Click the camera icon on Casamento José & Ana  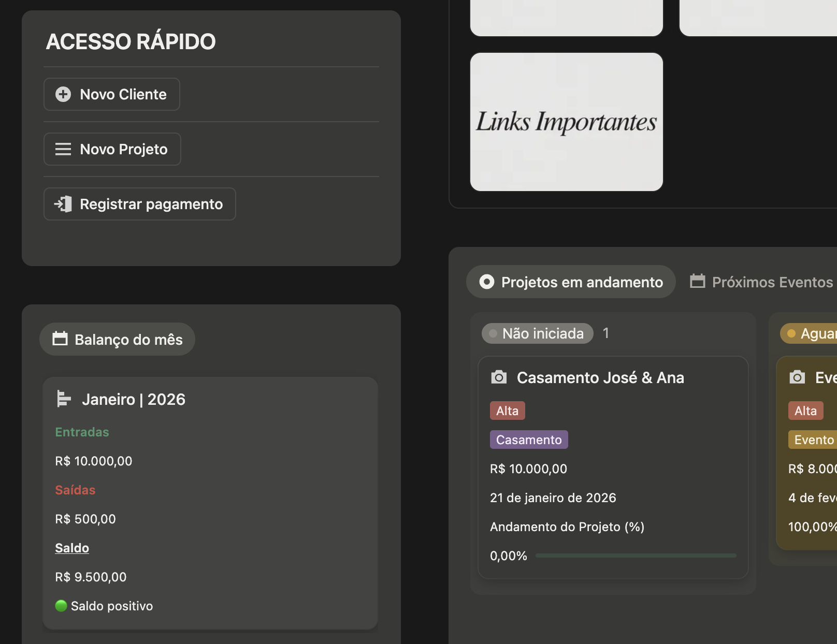coord(499,377)
